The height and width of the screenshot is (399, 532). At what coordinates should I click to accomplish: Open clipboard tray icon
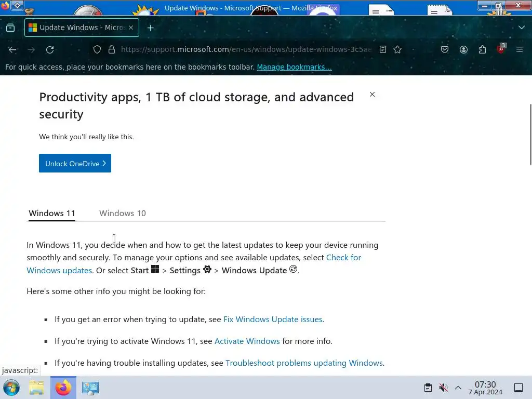428,388
